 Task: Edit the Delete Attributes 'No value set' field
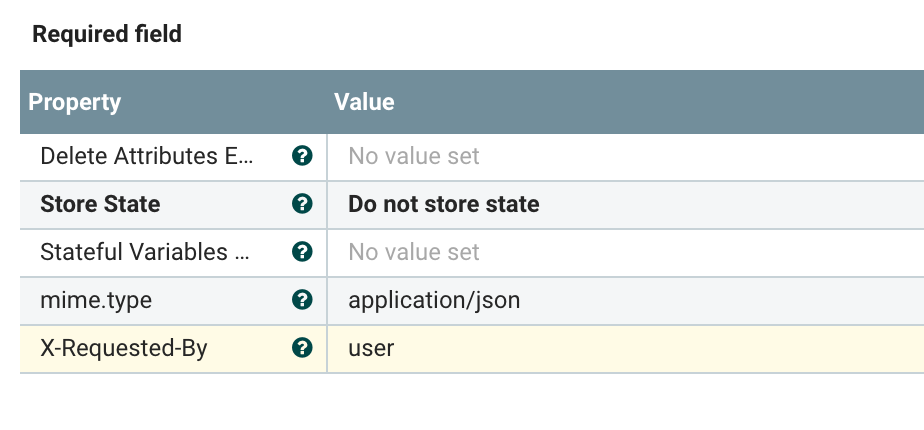414,156
